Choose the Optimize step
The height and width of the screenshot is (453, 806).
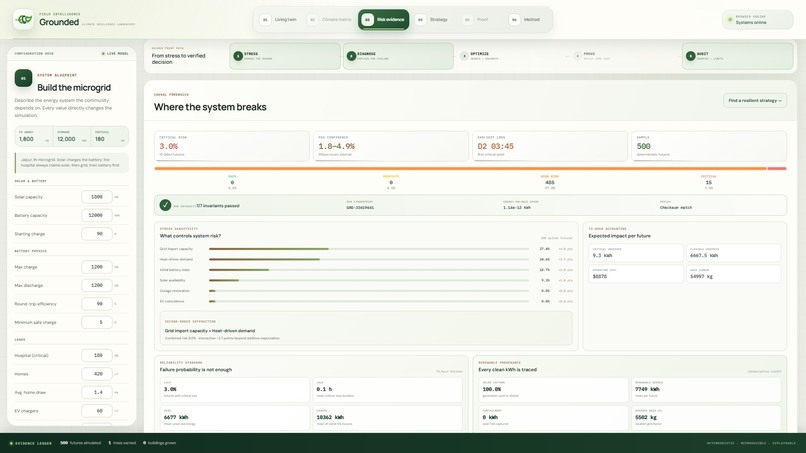pos(510,56)
